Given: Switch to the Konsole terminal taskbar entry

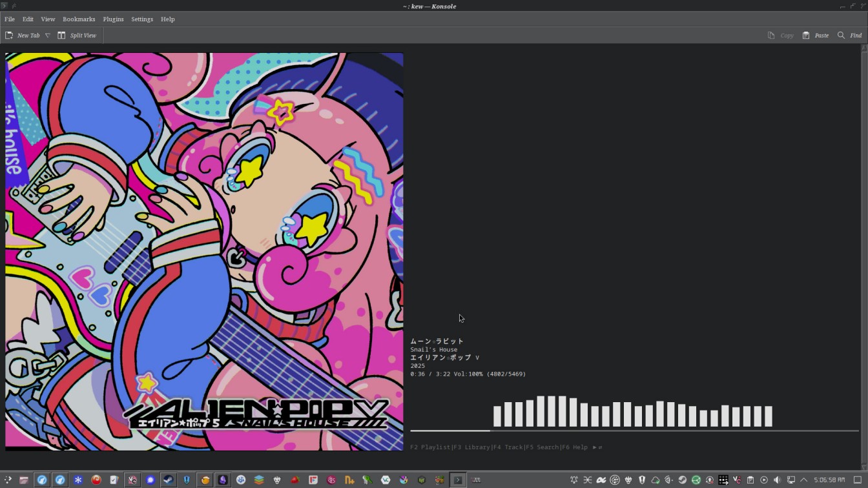Looking at the screenshot, I should pyautogui.click(x=458, y=480).
